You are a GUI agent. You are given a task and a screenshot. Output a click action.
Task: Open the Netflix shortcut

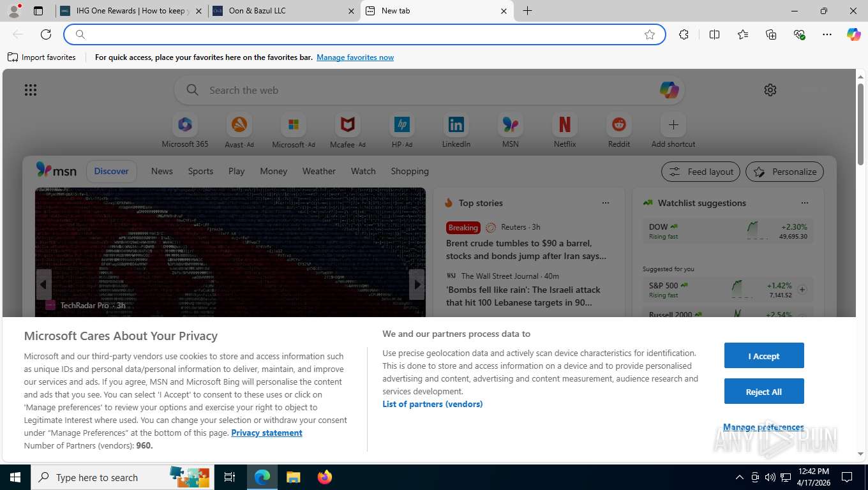coord(565,131)
